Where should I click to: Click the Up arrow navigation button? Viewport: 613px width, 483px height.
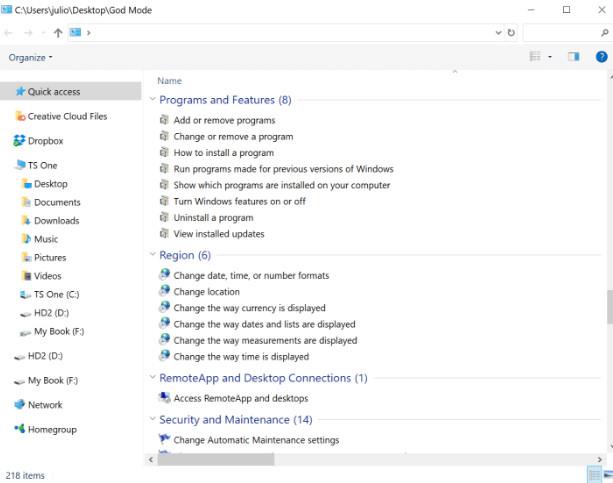pyautogui.click(x=58, y=33)
